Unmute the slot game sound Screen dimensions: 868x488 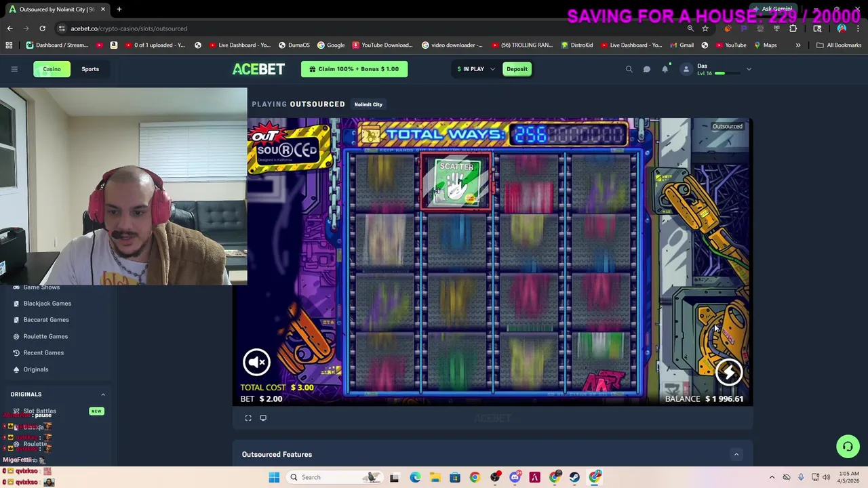coord(256,362)
